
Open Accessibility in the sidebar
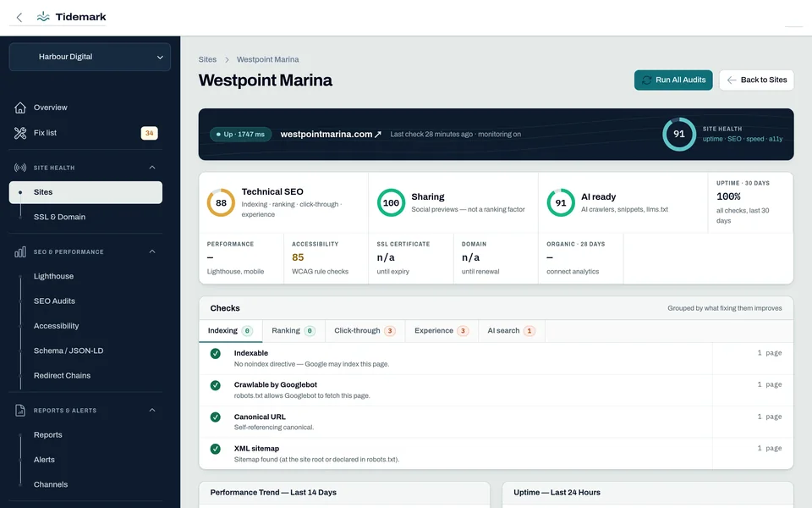pos(56,326)
